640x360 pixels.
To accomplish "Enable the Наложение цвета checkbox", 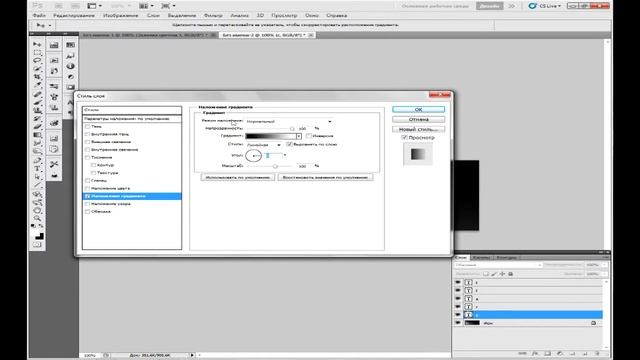I will pyautogui.click(x=87, y=189).
